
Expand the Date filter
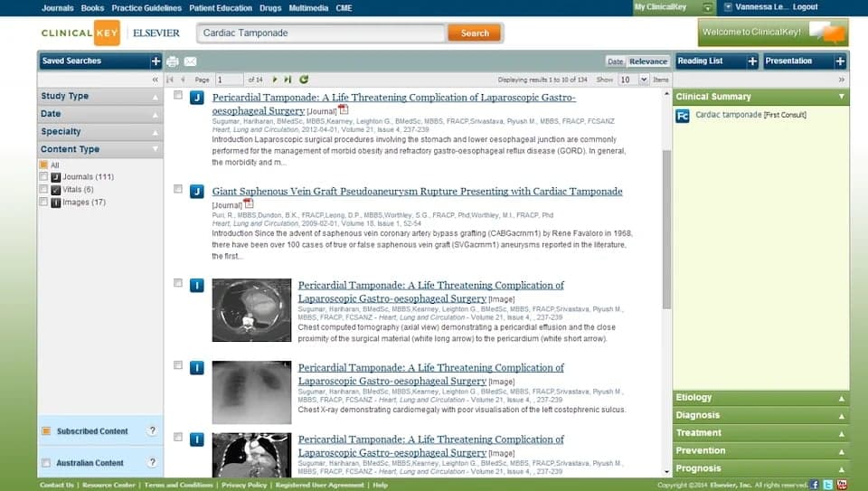[100, 114]
